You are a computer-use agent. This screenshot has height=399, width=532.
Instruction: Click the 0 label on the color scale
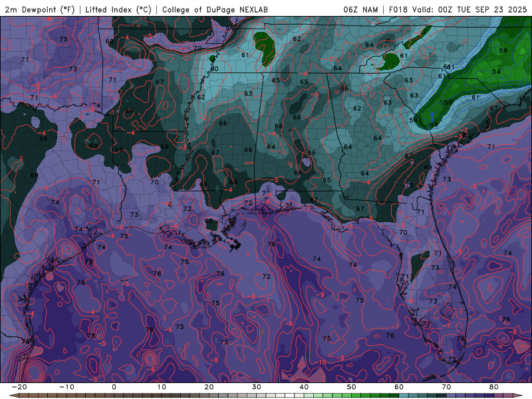click(114, 387)
